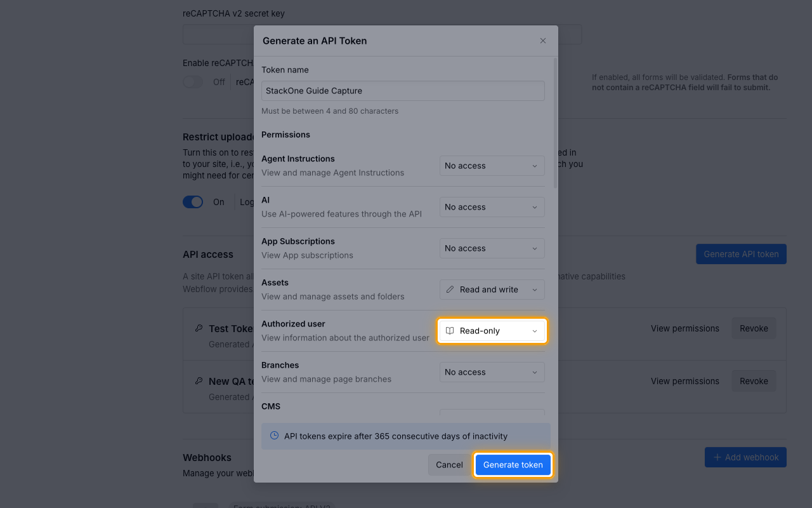812x508 pixels.
Task: Toggle the Restrict uploads On switch
Action: [193, 202]
